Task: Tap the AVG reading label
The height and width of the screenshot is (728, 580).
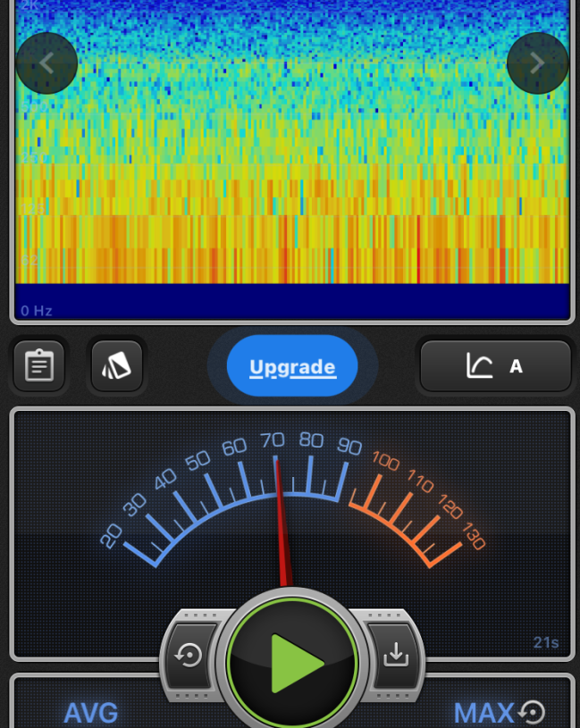Action: pos(91,713)
